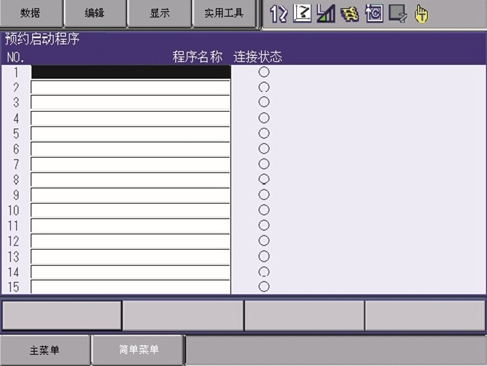This screenshot has width=487, height=366.
Task: Toggle connection status circle for row 13
Action: [x=264, y=256]
